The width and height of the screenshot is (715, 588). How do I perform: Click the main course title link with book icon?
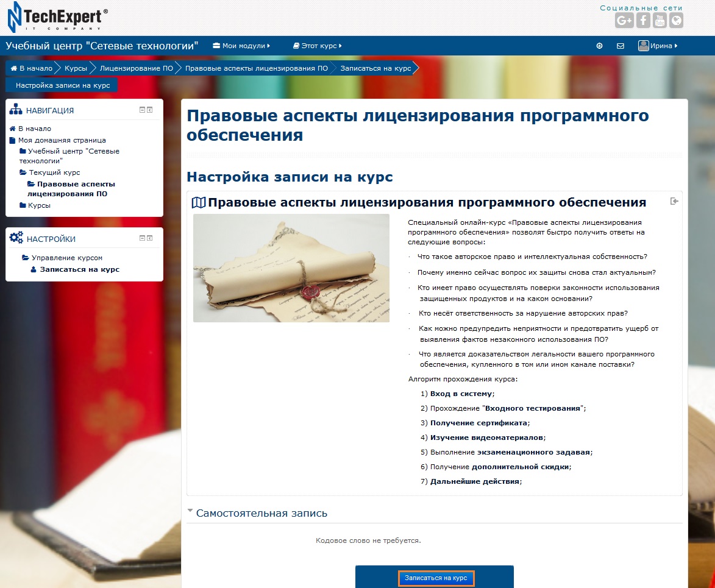point(427,202)
